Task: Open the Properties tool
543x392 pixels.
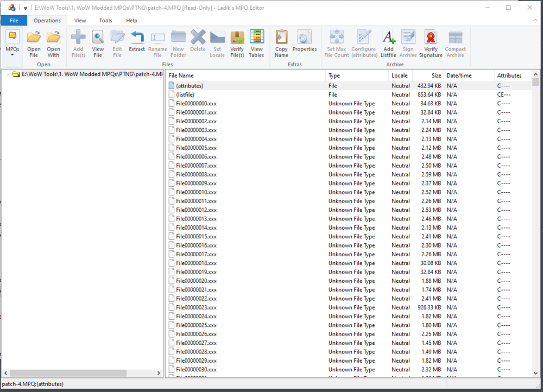Action: click(305, 41)
